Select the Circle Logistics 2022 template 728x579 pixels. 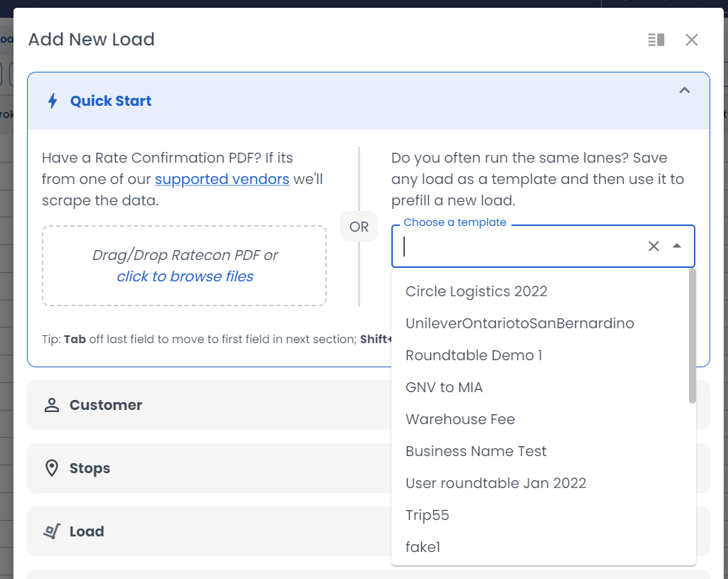coord(476,291)
